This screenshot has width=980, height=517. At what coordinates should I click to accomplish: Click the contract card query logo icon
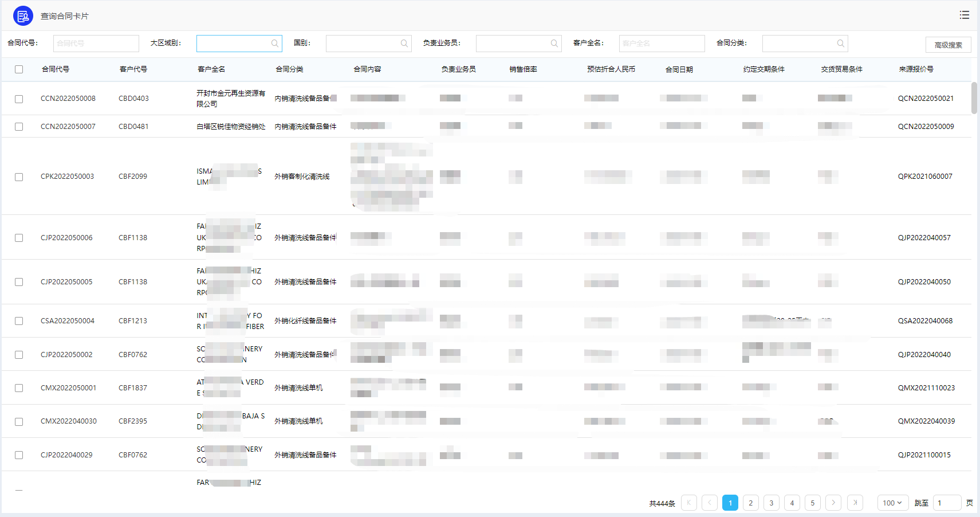pyautogui.click(x=23, y=16)
